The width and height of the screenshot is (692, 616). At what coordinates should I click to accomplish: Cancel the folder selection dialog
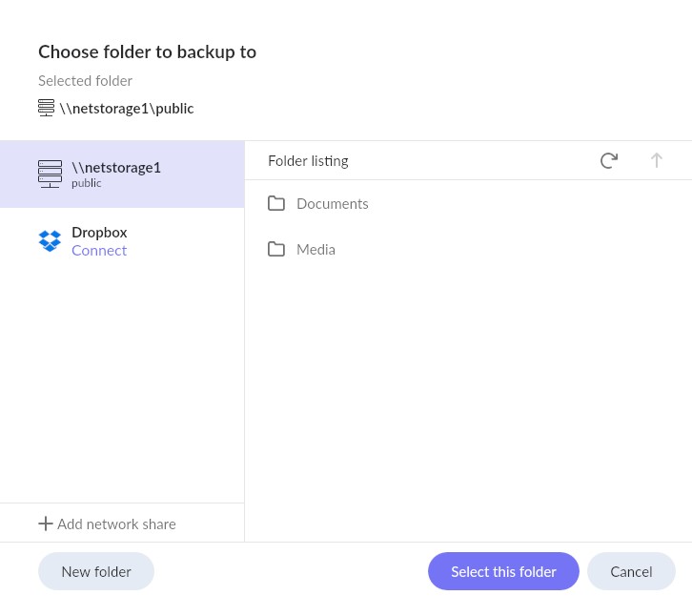pyautogui.click(x=631, y=571)
